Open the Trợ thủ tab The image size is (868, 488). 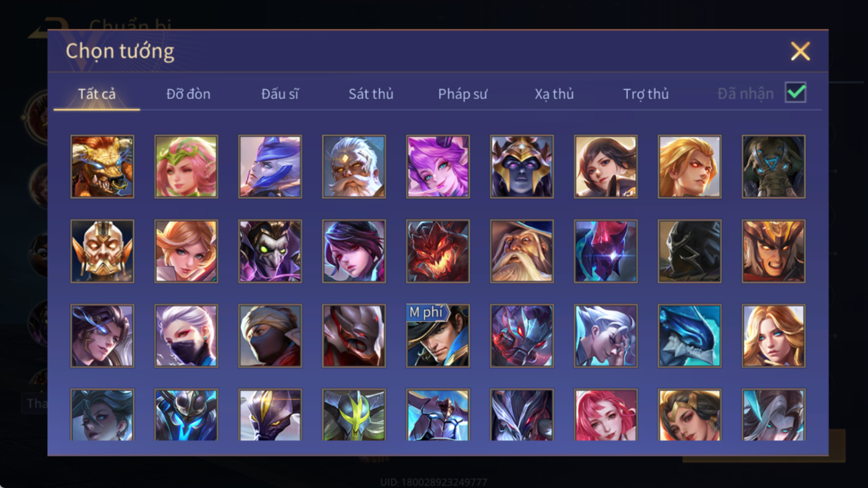pos(646,94)
